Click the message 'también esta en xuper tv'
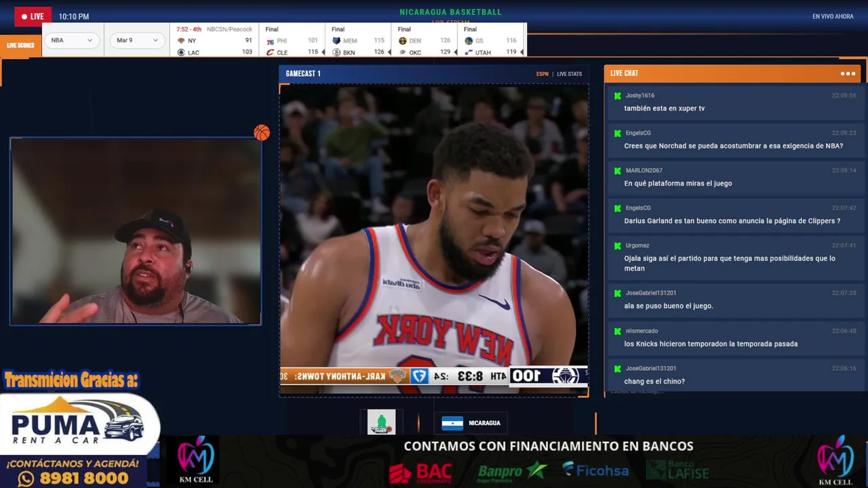This screenshot has width=868, height=488. point(664,108)
